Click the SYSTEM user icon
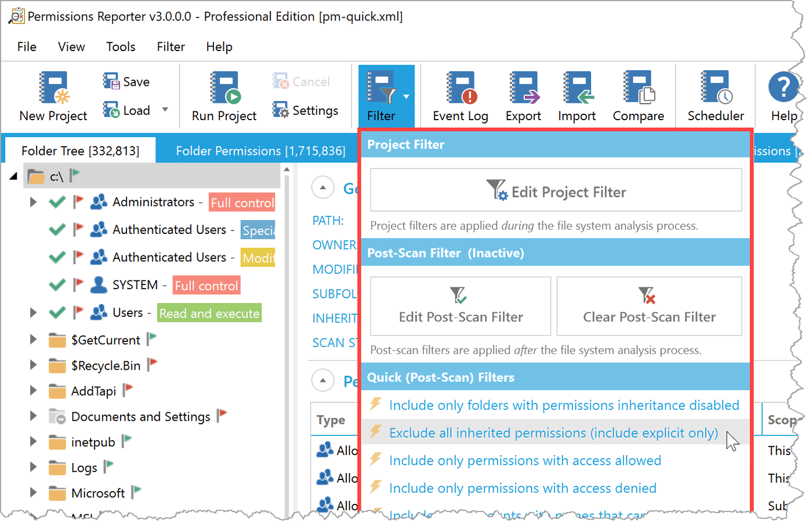This screenshot has width=812, height=530. 99,284
